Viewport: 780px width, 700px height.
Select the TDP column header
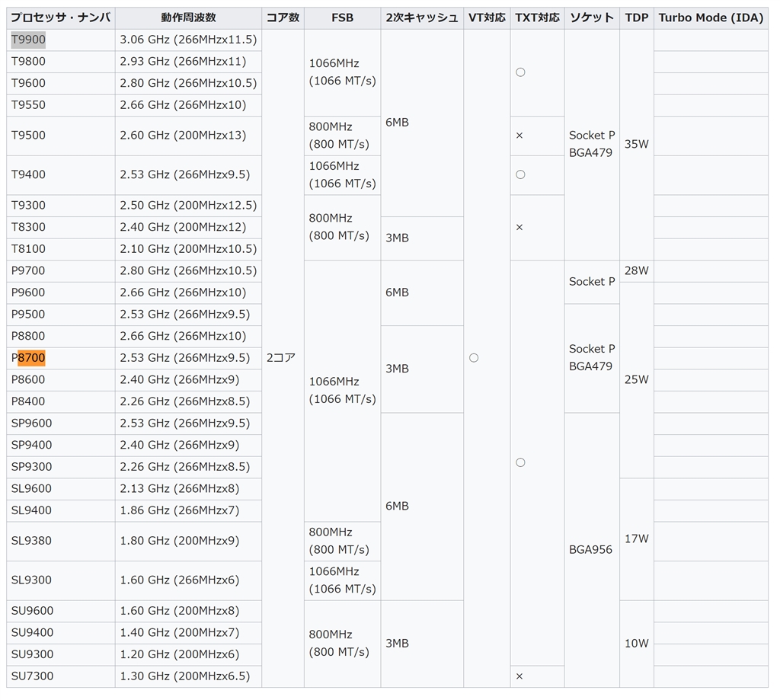(x=637, y=18)
